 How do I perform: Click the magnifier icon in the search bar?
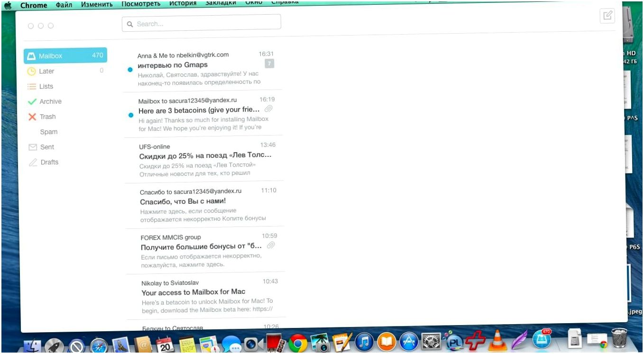[130, 24]
